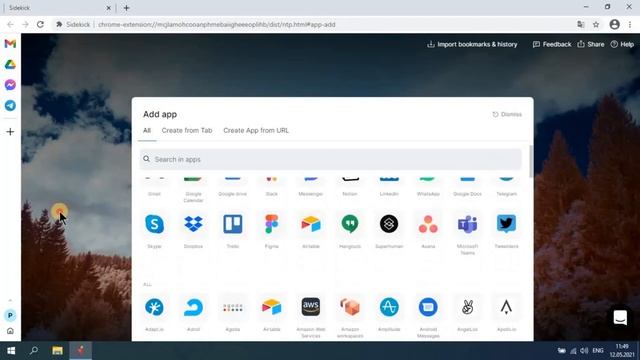Open a new browser tab
Viewport: 640px width, 360px height.
(127, 8)
